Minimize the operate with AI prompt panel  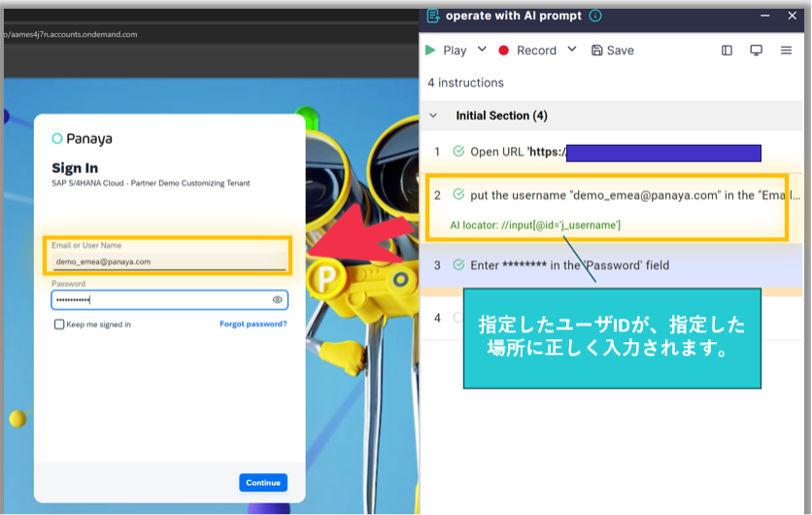pyautogui.click(x=764, y=17)
